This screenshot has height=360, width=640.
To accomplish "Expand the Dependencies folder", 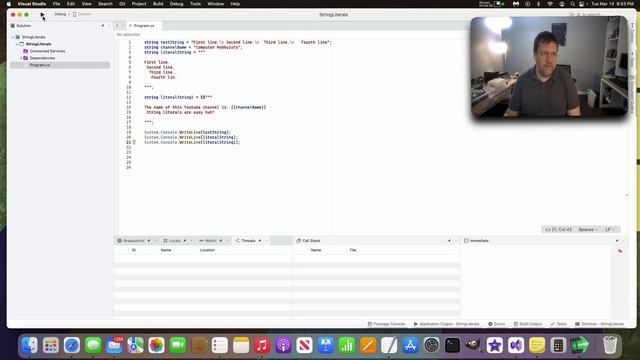I will point(21,58).
